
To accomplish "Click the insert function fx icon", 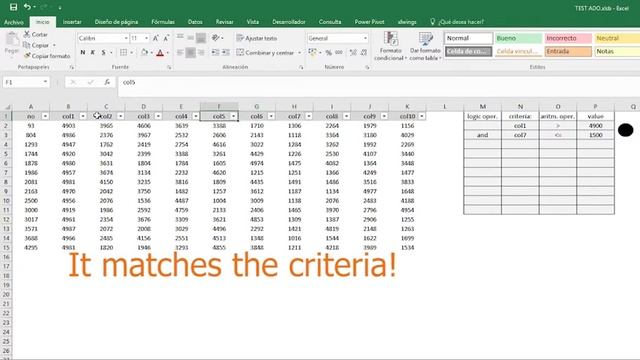I will coord(107,82).
